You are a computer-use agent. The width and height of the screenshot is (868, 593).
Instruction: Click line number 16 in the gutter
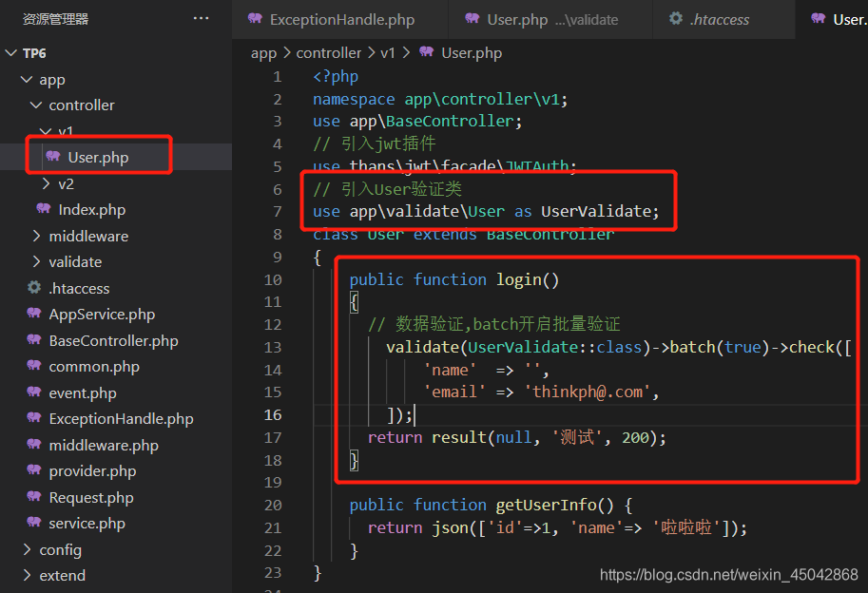(272, 415)
